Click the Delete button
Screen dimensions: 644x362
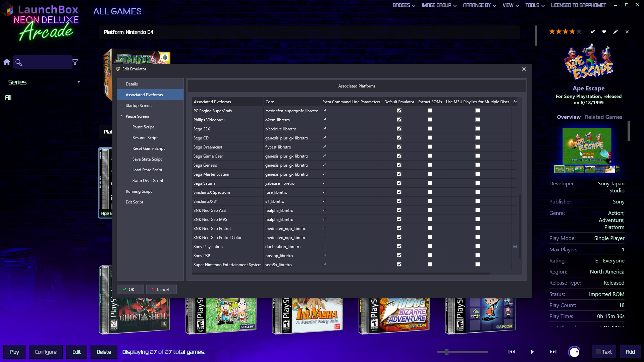click(x=104, y=352)
